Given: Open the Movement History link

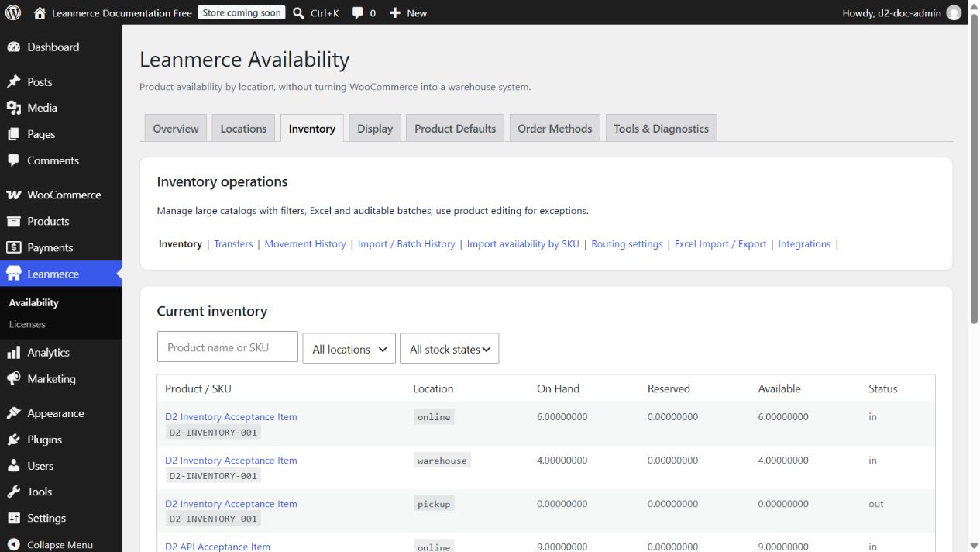Looking at the screenshot, I should click(x=305, y=243).
